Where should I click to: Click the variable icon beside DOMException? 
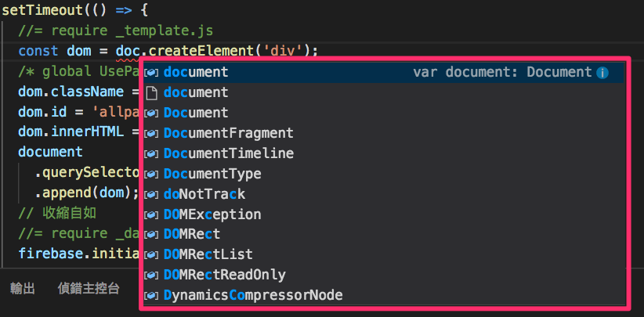click(x=152, y=215)
